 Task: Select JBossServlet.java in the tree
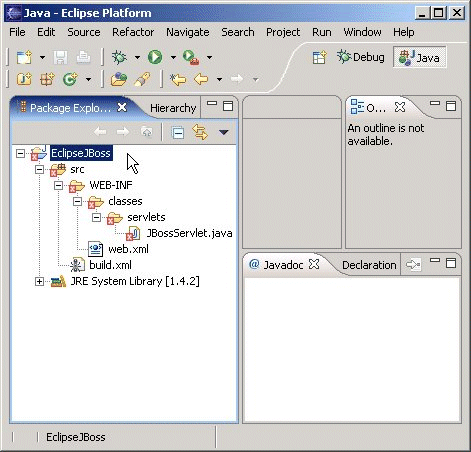189,233
